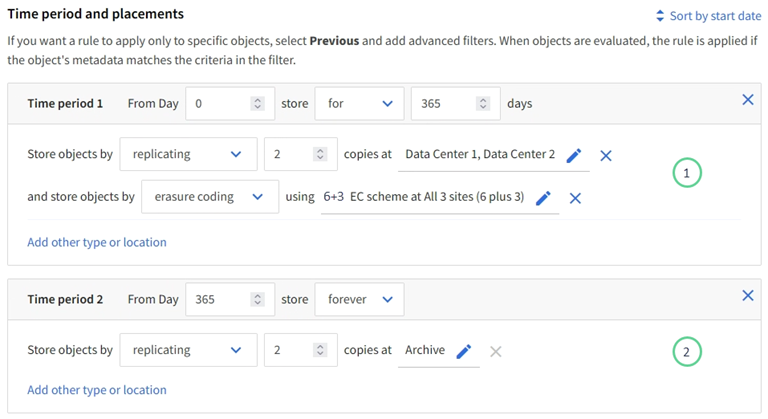The height and width of the screenshot is (419, 768).
Task: Click Add other type or location in Time period 2
Action: coord(97,390)
